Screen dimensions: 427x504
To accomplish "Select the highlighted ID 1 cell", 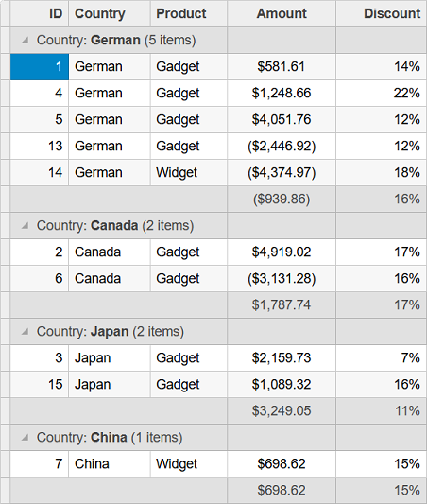I will click(x=39, y=67).
